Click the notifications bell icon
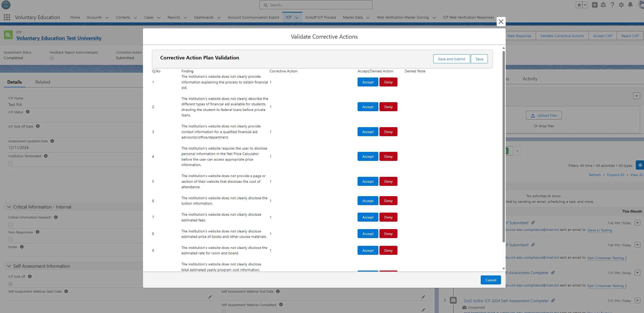The width and height of the screenshot is (644, 313). point(630,5)
